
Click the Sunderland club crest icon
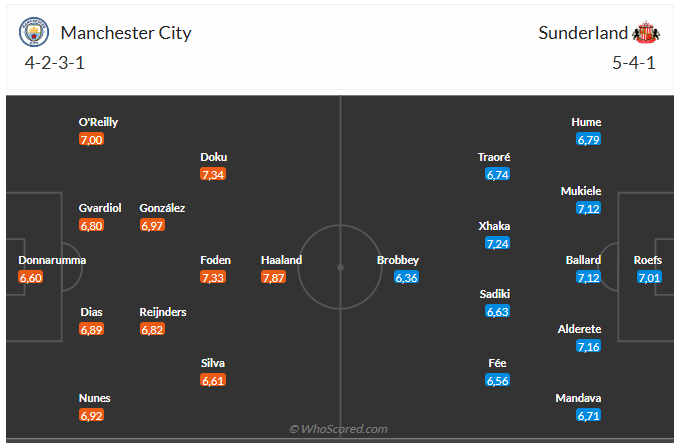pos(645,33)
